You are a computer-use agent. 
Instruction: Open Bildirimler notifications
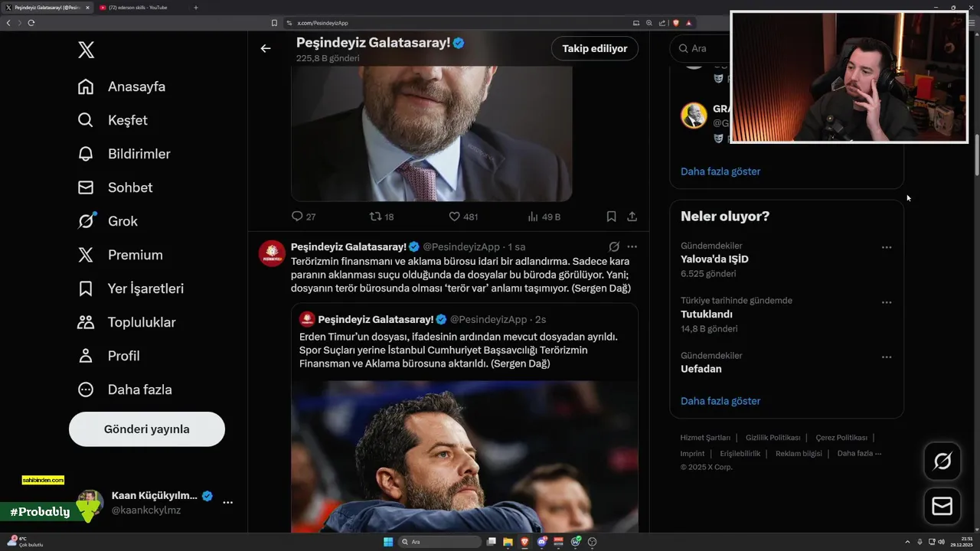click(124, 154)
